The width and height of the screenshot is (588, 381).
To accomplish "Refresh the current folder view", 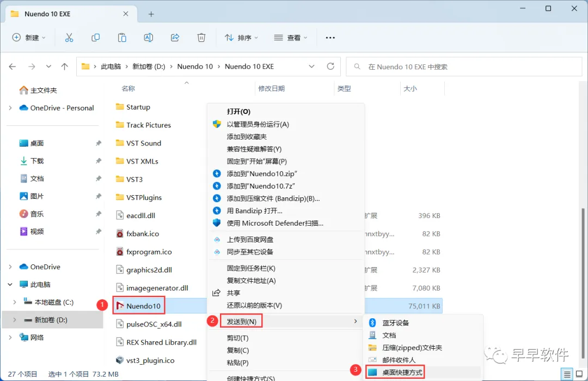I will pos(330,66).
